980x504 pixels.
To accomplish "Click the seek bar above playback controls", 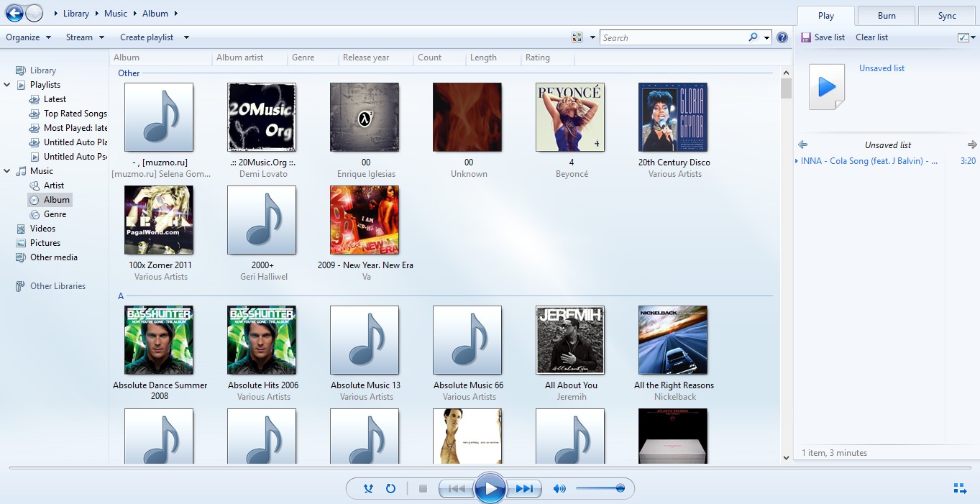I will click(x=490, y=469).
